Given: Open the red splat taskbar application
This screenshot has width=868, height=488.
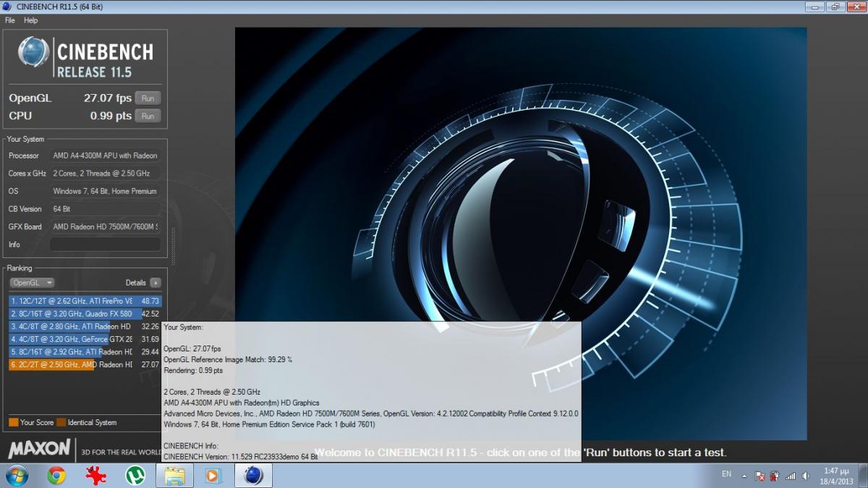Looking at the screenshot, I should [x=95, y=475].
